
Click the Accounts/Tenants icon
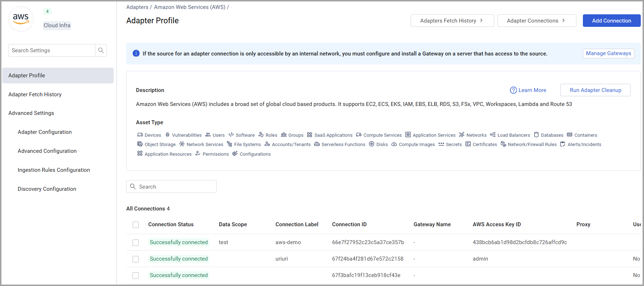pos(267,144)
